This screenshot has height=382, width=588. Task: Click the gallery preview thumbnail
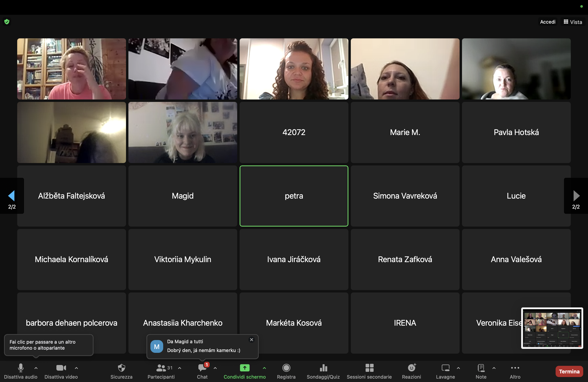tap(552, 328)
